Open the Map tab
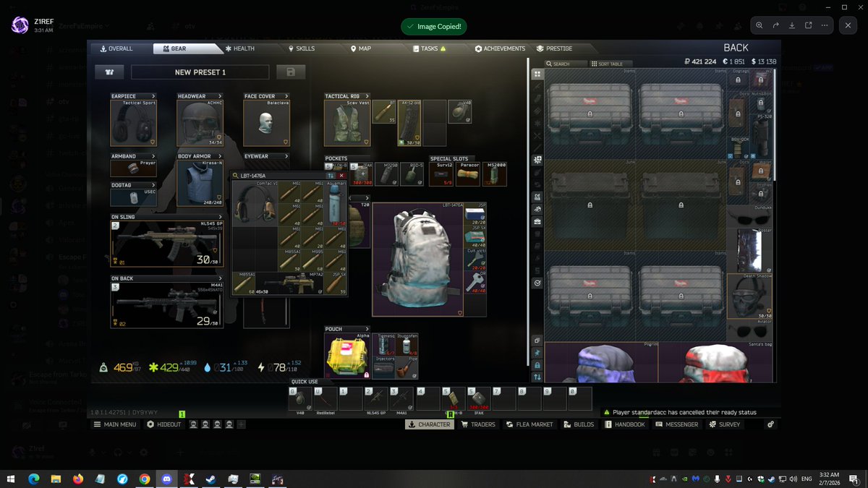868x488 pixels. pos(361,48)
